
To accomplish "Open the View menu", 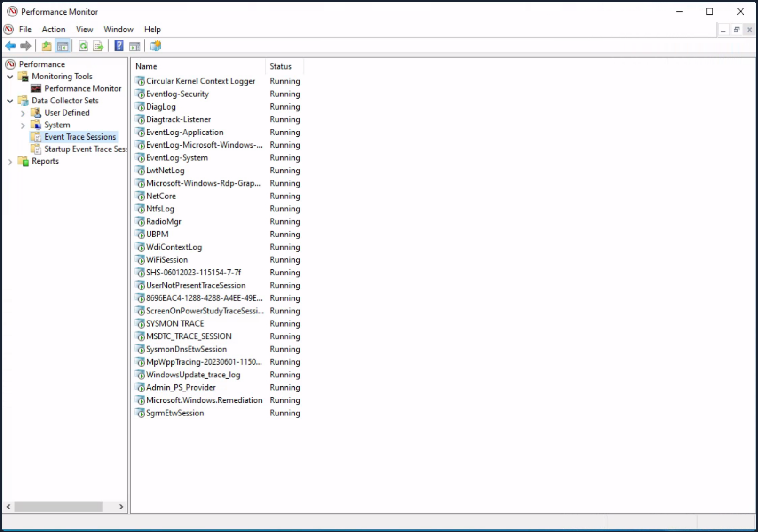I will [x=84, y=29].
